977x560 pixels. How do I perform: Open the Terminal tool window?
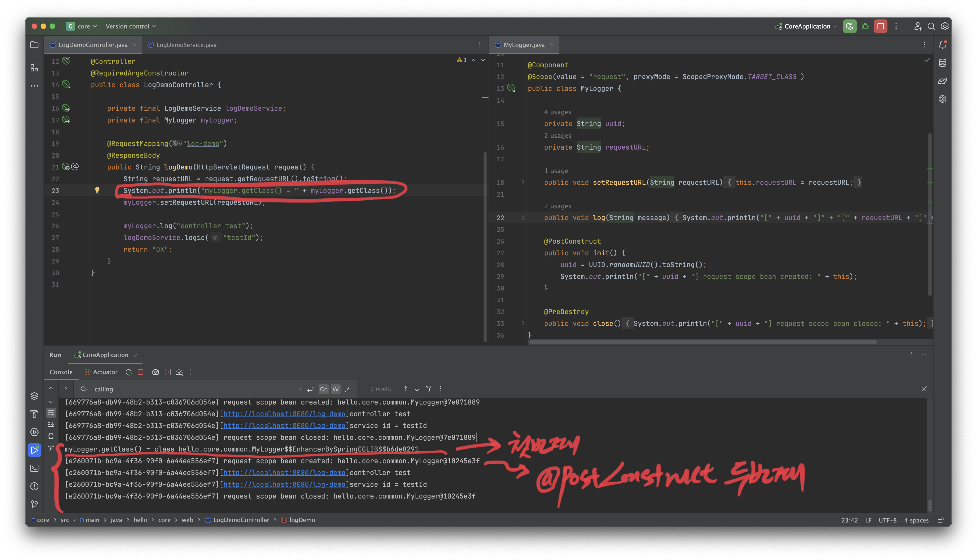[x=34, y=468]
